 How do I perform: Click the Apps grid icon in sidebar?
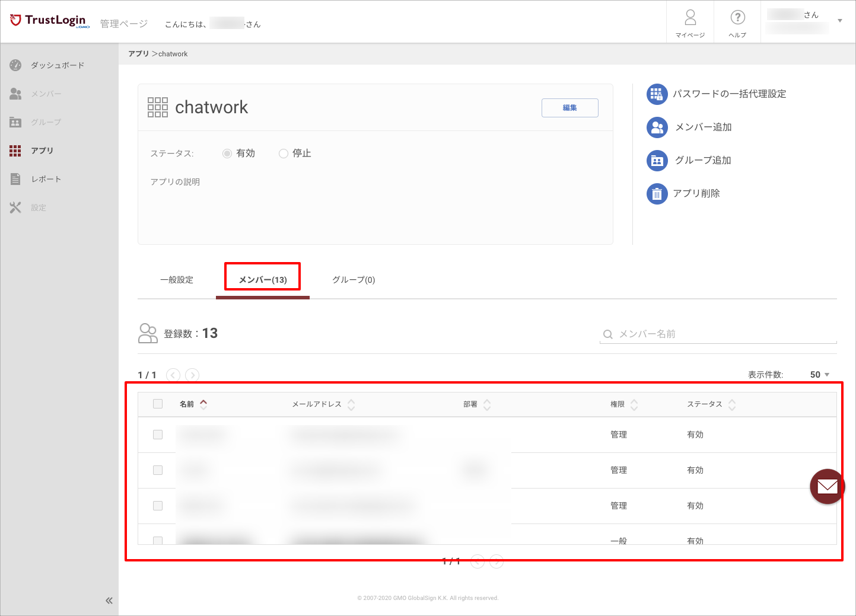tap(15, 151)
